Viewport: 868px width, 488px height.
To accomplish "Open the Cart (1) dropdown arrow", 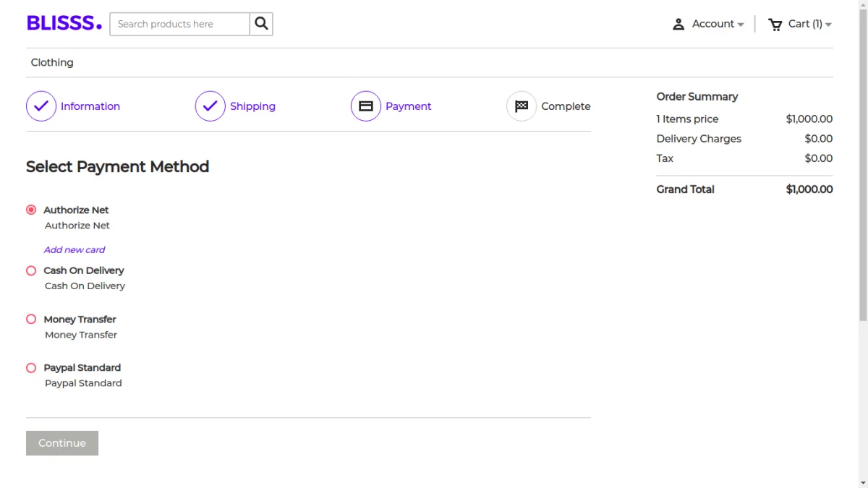I will point(828,25).
